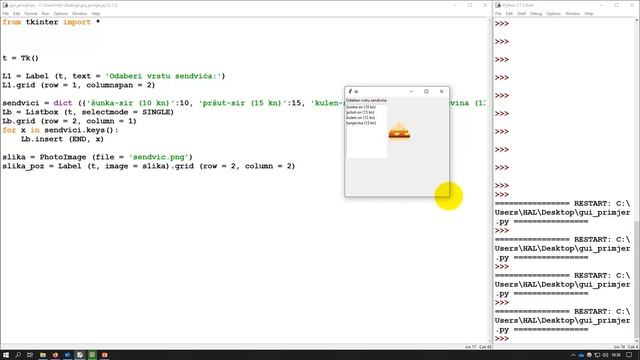Open network icon in system tray
640x360 pixels.
coord(597,355)
